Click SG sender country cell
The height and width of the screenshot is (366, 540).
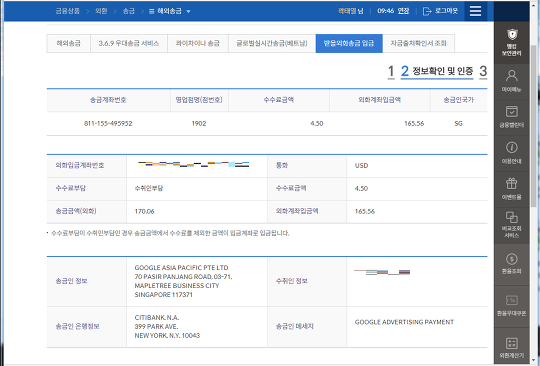[458, 124]
